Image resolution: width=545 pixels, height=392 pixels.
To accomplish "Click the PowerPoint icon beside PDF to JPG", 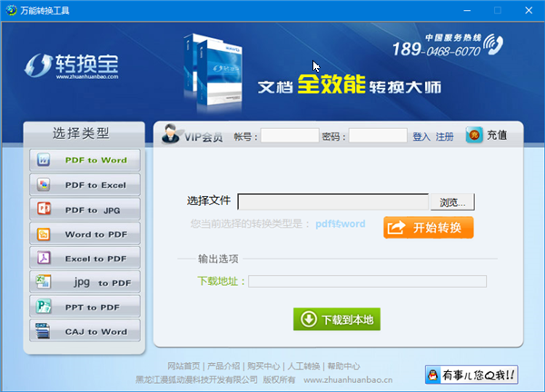I will click(44, 209).
